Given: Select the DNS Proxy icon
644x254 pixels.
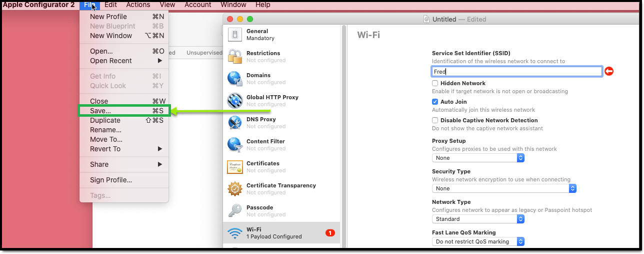Looking at the screenshot, I should pos(235,123).
